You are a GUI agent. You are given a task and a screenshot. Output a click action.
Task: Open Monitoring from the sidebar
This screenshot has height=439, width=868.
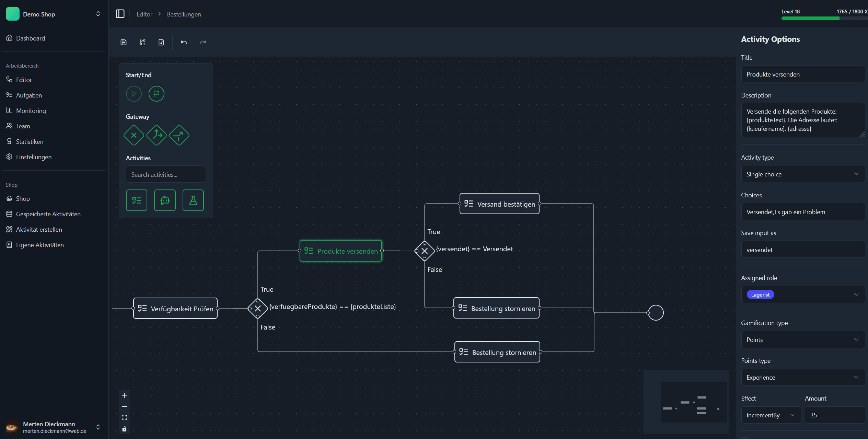[x=31, y=111]
